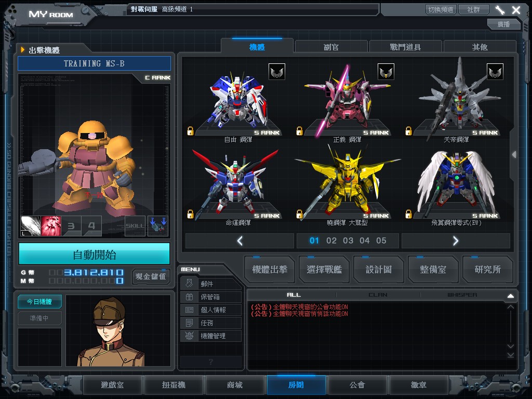Toggle the padlock on 曉鋼彈 大鷲型
This screenshot has height=399, width=532.
[x=299, y=214]
